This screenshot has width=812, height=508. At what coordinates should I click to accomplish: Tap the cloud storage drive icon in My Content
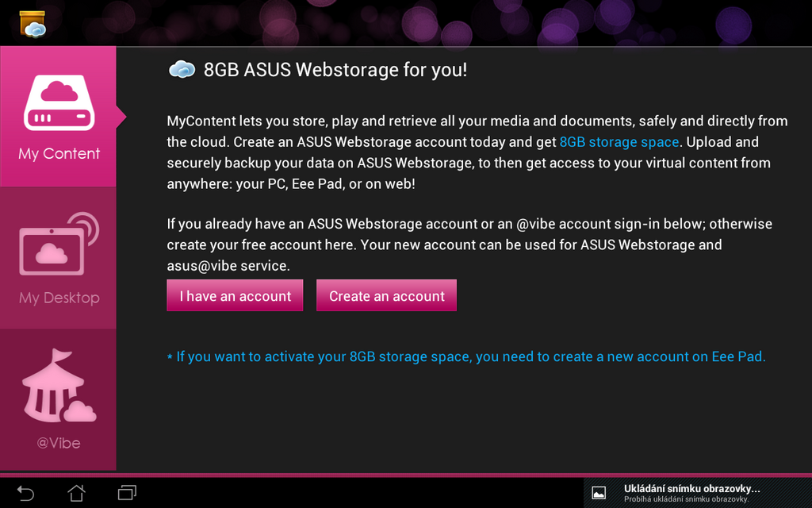[58, 102]
